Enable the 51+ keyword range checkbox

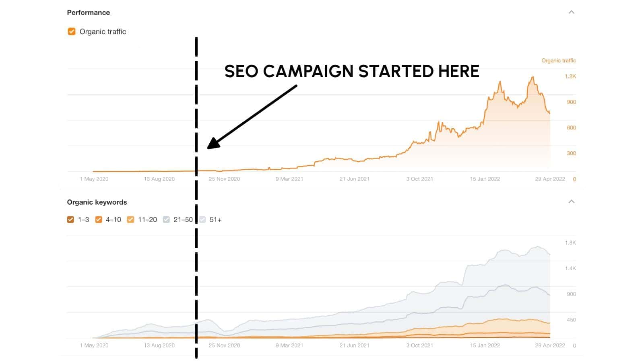click(202, 220)
